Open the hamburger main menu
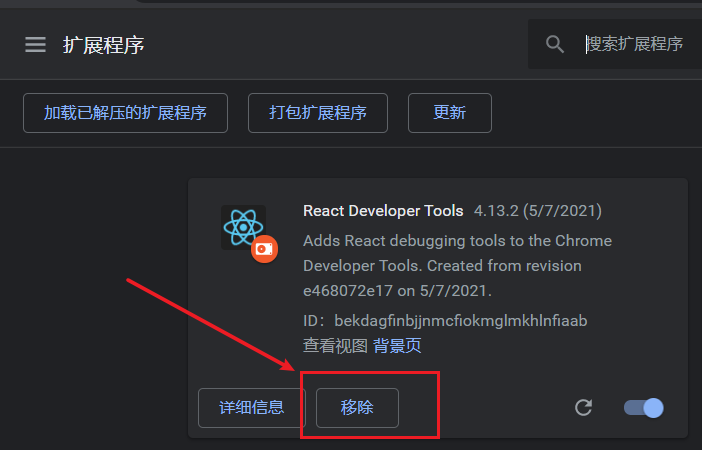The height and width of the screenshot is (450, 702). coord(35,45)
